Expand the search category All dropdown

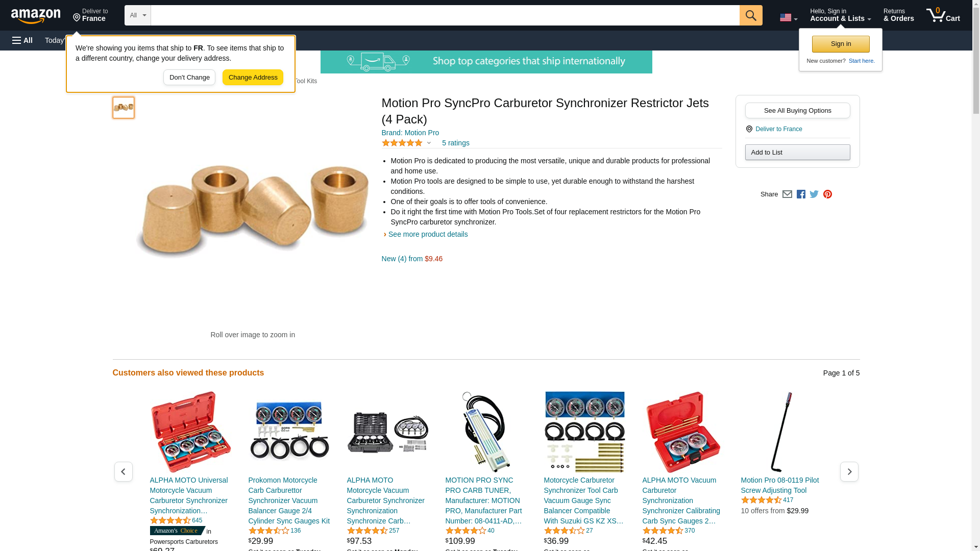pyautogui.click(x=138, y=15)
